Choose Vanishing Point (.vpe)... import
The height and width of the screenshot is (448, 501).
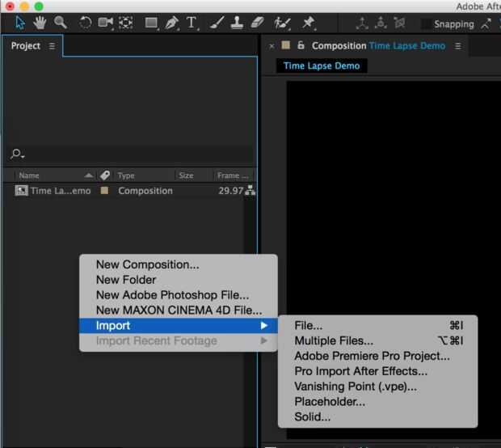tap(378, 387)
